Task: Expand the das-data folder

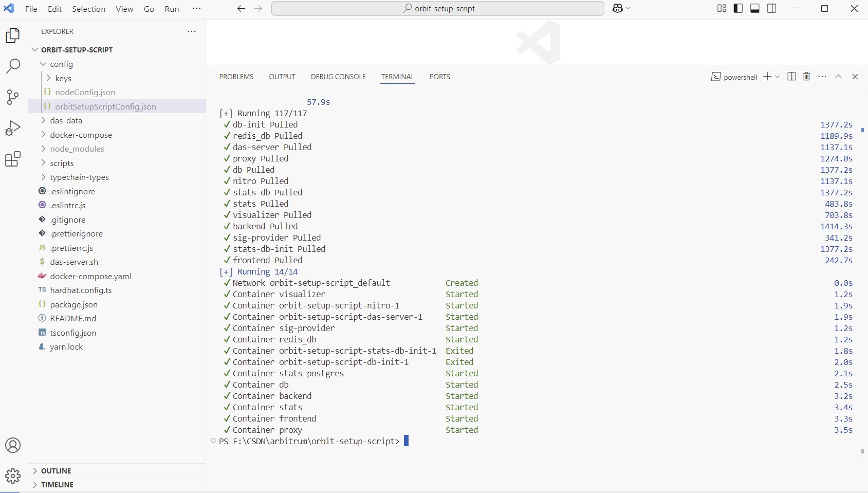Action: click(117, 121)
